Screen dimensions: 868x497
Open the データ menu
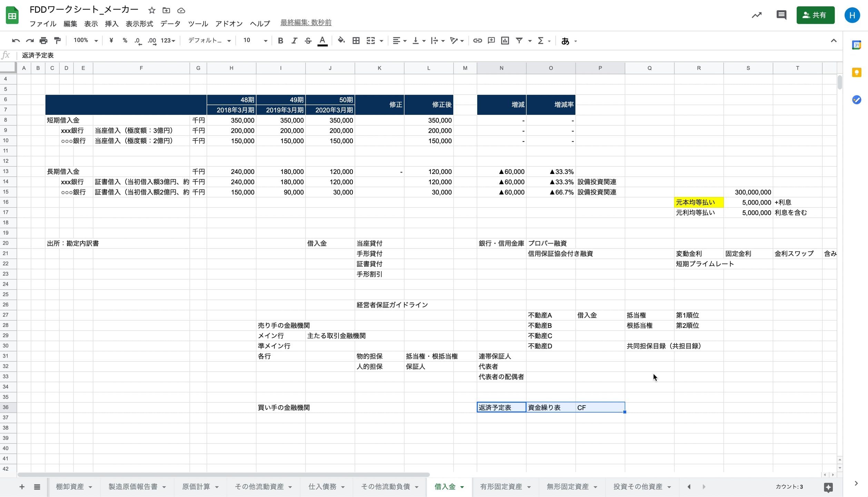tap(170, 23)
